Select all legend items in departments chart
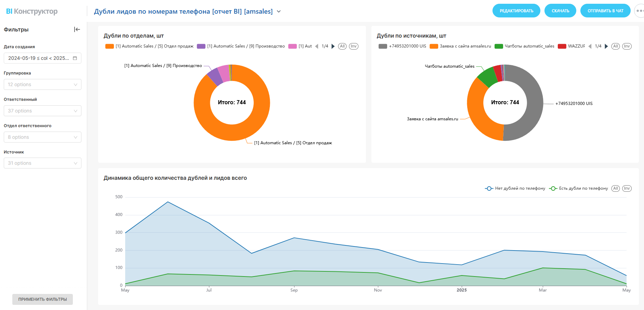 tap(342, 46)
